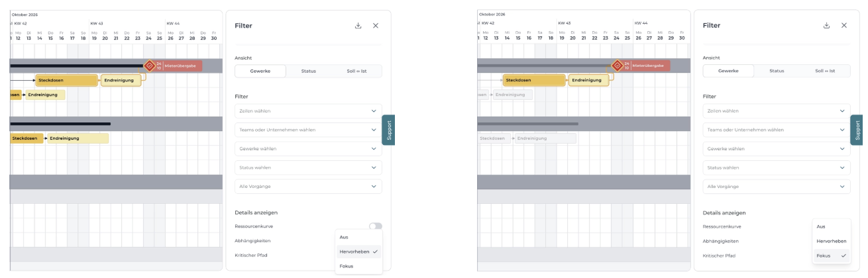The image size is (868, 278).
Task: Switch to Status view tab in the right screenshot
Action: click(777, 71)
